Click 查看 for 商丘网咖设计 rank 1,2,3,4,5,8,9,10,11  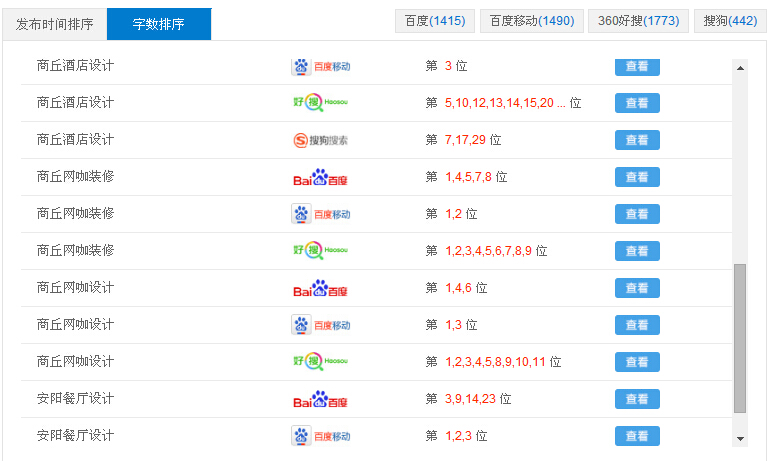pyautogui.click(x=637, y=362)
